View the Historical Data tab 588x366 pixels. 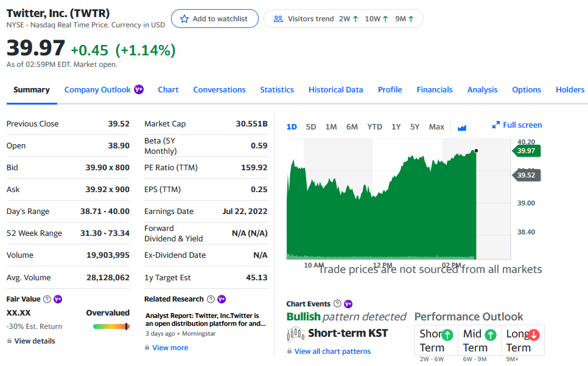click(x=335, y=89)
